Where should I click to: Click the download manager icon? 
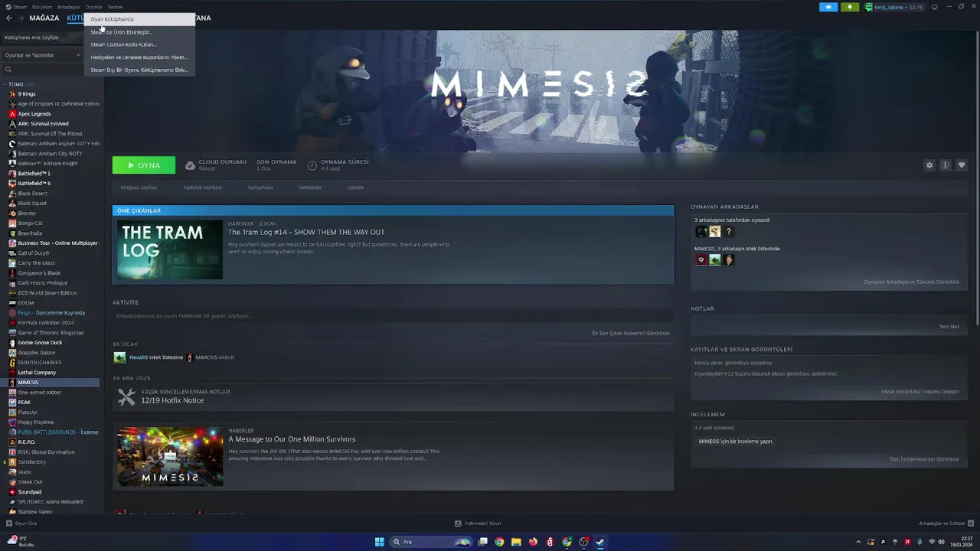point(458,523)
